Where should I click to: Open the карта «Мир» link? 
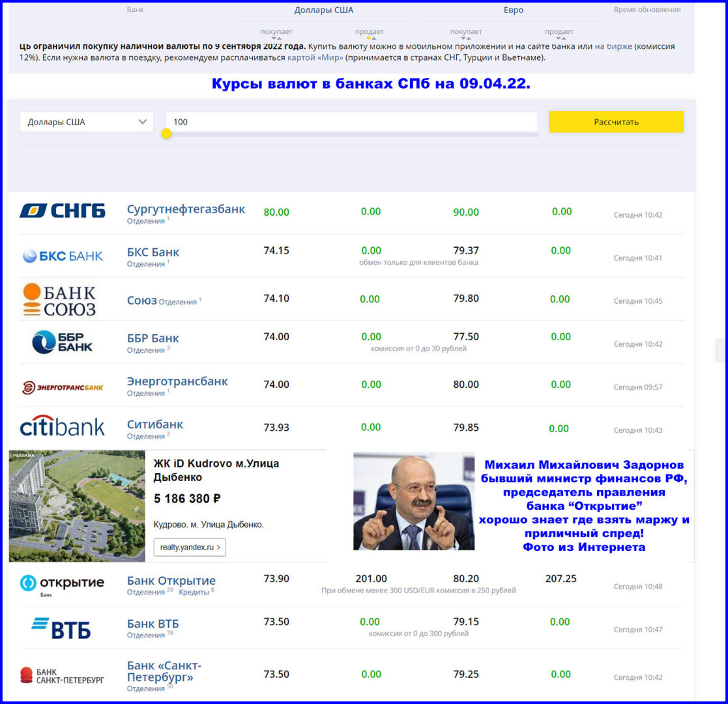pyautogui.click(x=315, y=57)
